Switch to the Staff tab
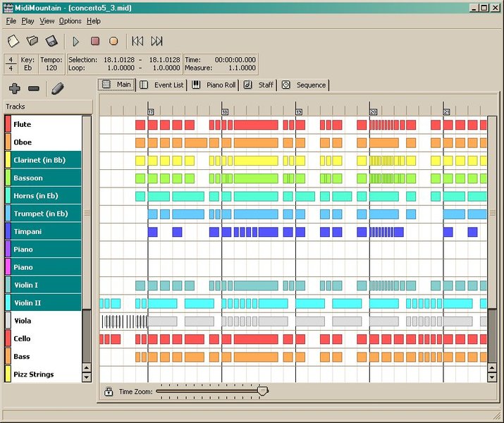Image resolution: width=504 pixels, height=423 pixels. point(259,85)
